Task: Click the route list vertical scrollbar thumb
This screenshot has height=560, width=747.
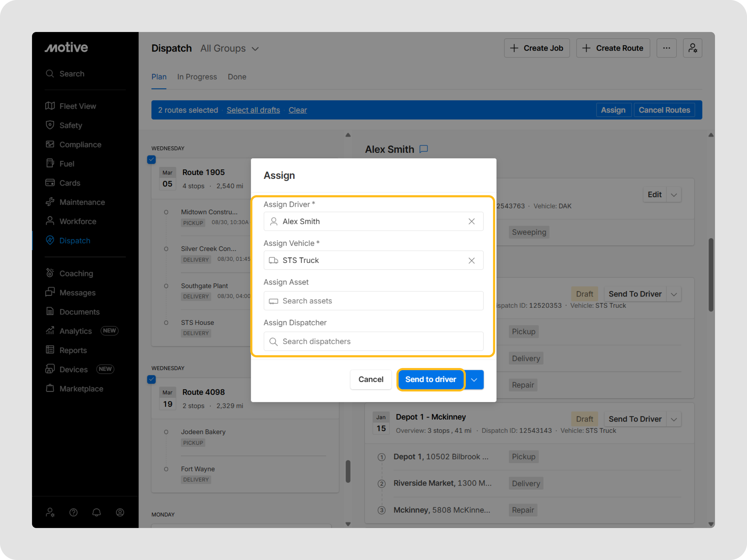Action: (x=348, y=471)
